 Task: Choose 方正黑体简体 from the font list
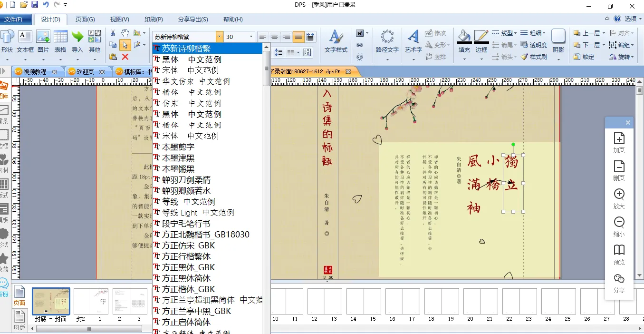pos(186,278)
